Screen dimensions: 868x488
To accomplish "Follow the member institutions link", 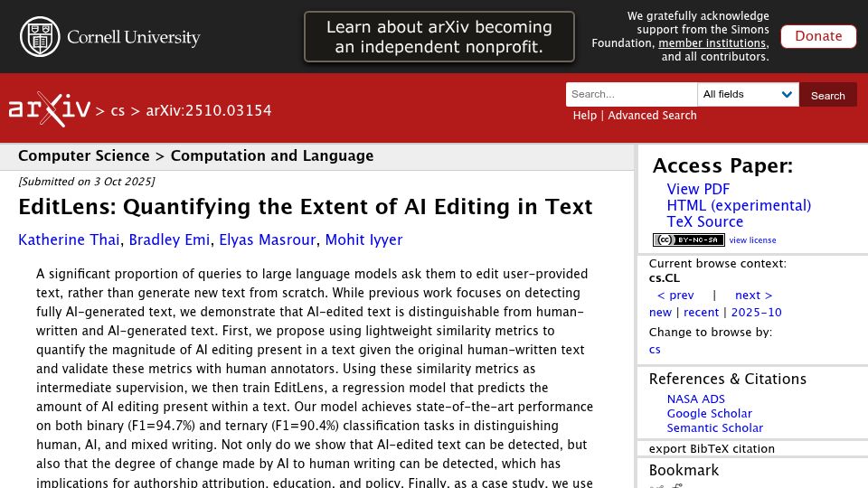I will click(x=712, y=43).
